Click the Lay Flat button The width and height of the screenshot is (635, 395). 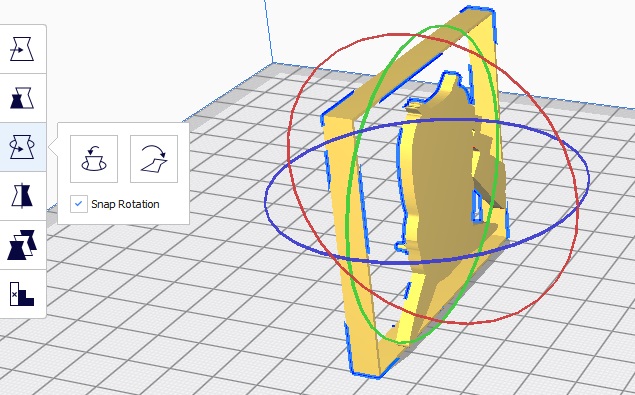(x=154, y=159)
